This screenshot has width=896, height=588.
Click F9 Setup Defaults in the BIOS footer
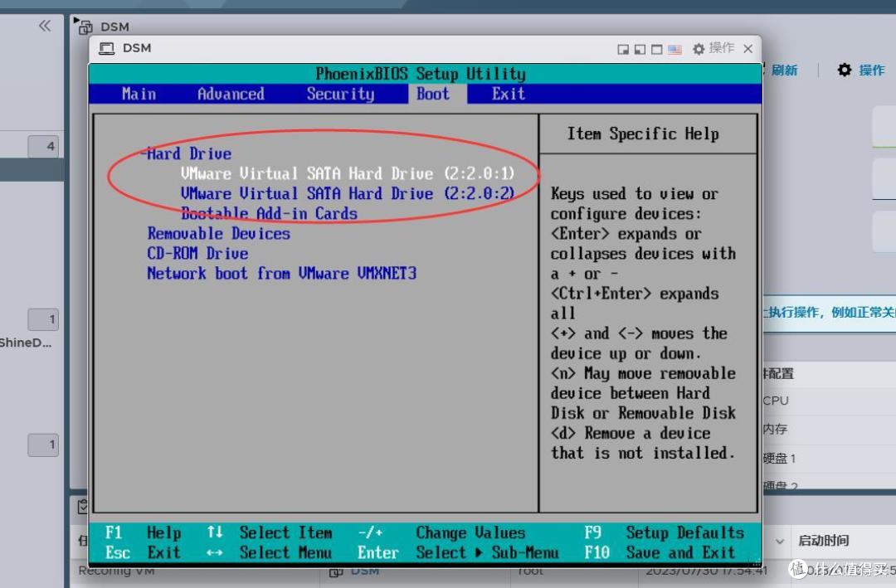tap(664, 532)
